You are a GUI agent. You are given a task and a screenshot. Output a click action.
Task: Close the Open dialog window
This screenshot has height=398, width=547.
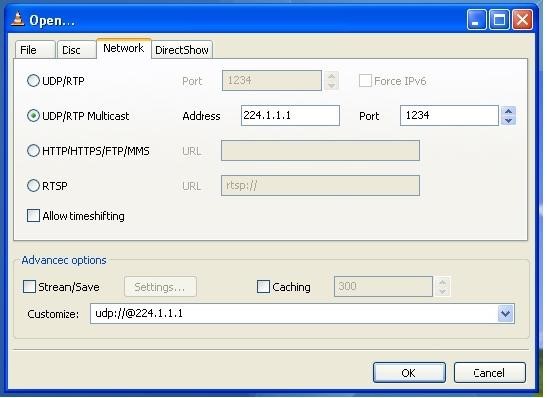[x=522, y=20]
